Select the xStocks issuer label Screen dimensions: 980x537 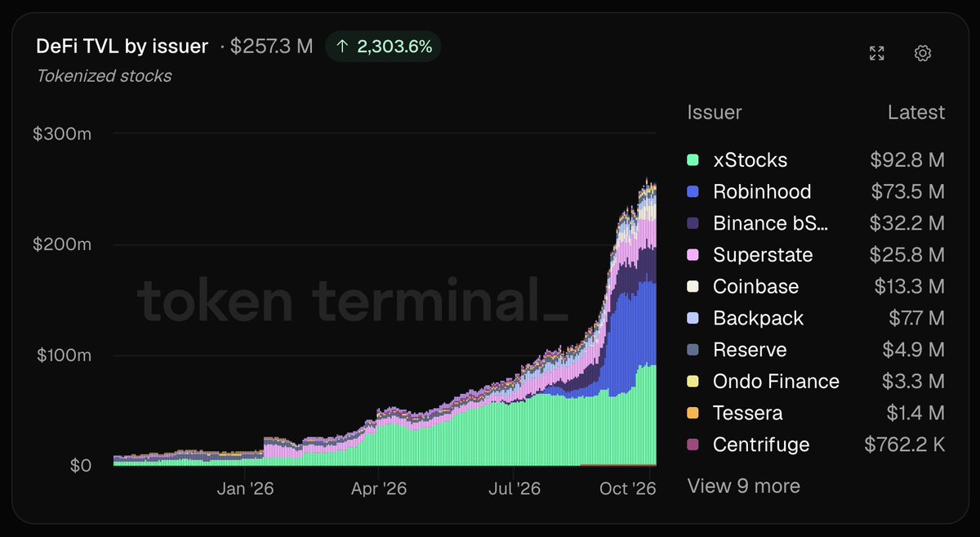pyautogui.click(x=751, y=160)
